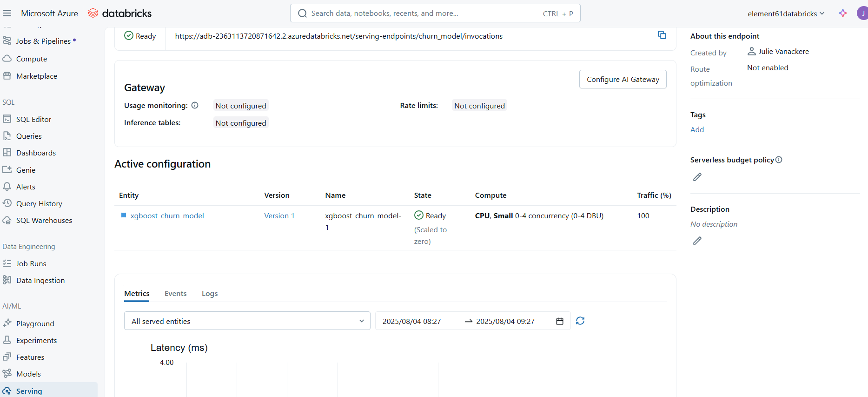Show serverless budget policy info tooltip
The height and width of the screenshot is (397, 868).
click(779, 160)
